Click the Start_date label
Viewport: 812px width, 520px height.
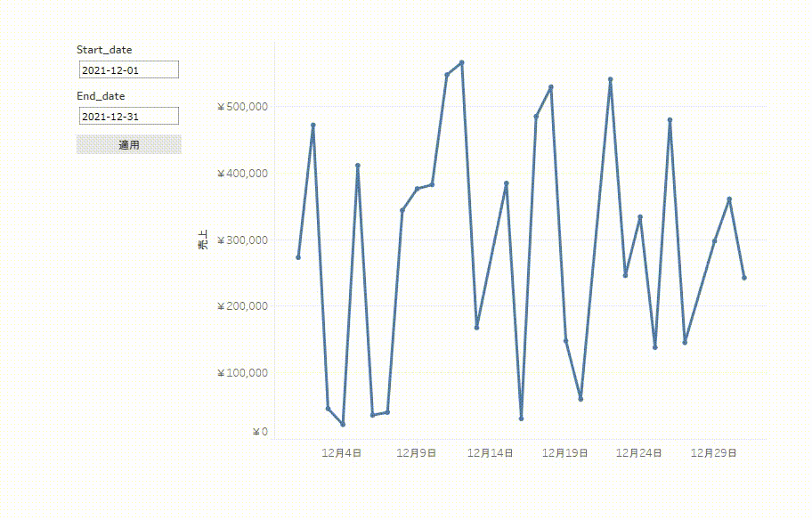(x=104, y=50)
